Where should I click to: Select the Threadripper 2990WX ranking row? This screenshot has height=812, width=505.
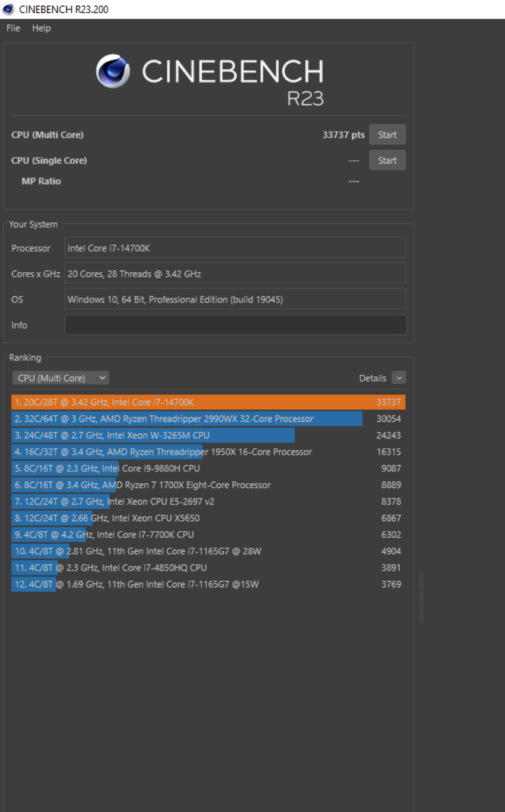coord(208,419)
